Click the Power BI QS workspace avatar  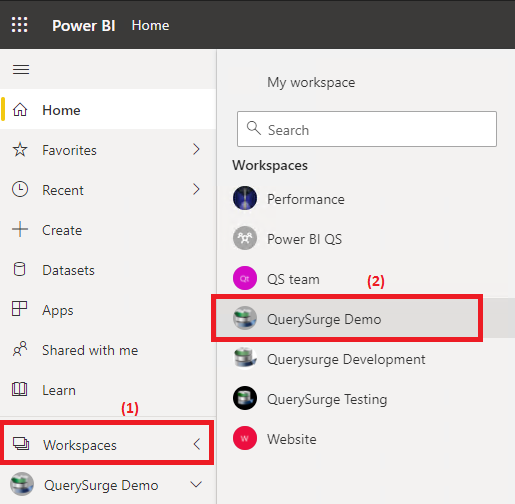click(x=245, y=238)
